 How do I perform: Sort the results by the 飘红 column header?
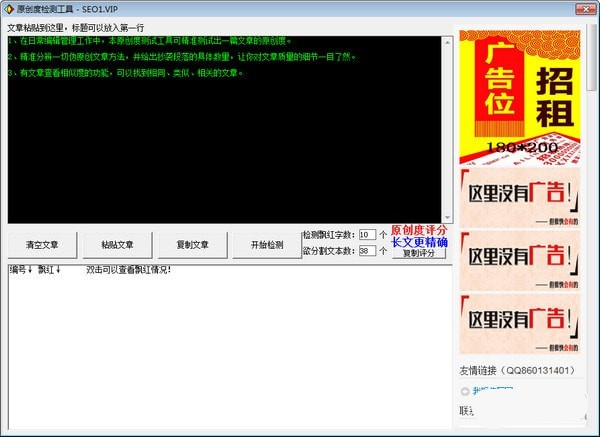pyautogui.click(x=49, y=270)
